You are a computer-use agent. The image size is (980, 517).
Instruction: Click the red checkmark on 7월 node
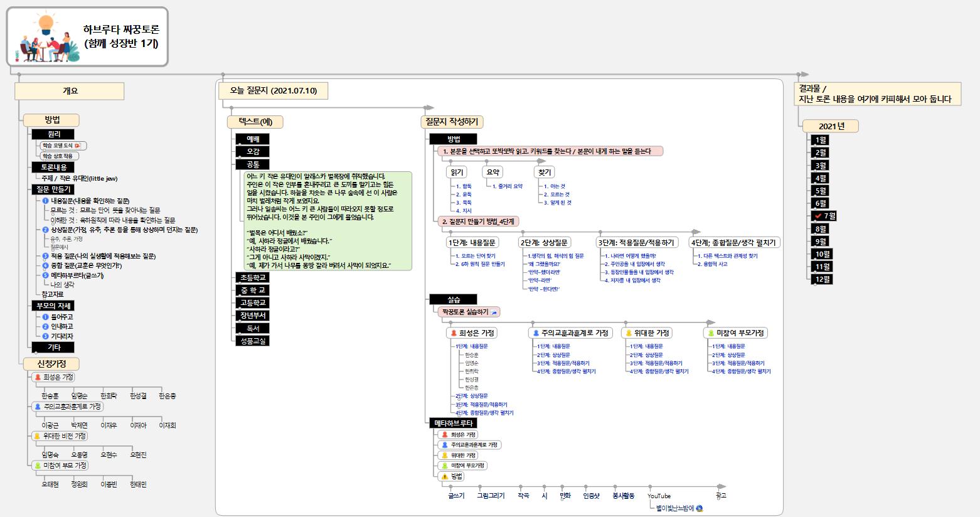click(x=817, y=216)
